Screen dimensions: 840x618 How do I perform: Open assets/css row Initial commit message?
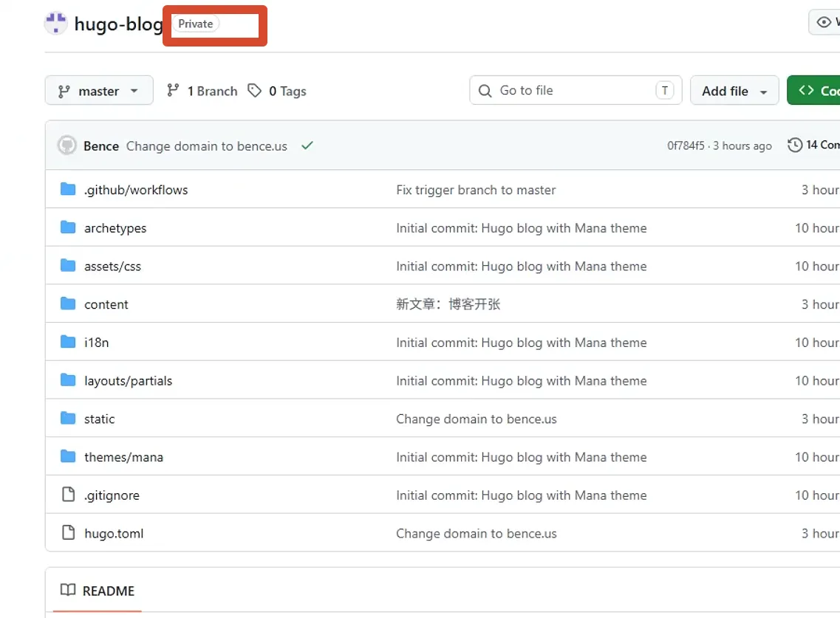pos(522,266)
